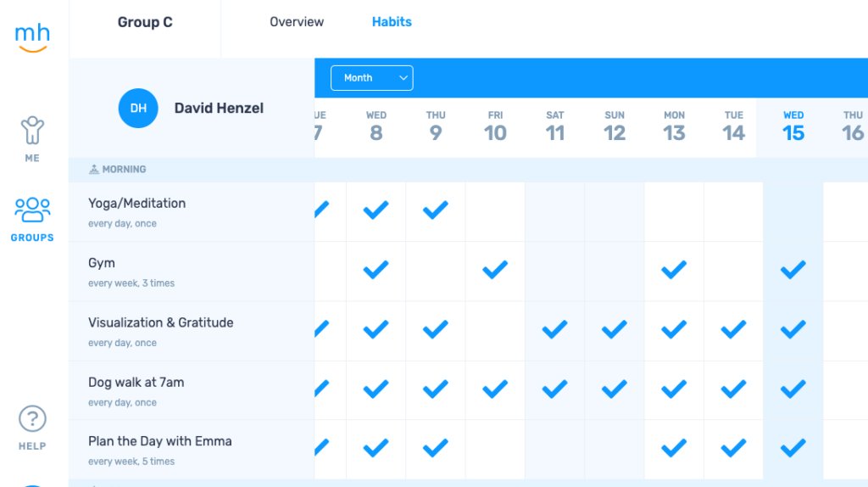Uncheck Gym on Wed 15

coord(793,271)
